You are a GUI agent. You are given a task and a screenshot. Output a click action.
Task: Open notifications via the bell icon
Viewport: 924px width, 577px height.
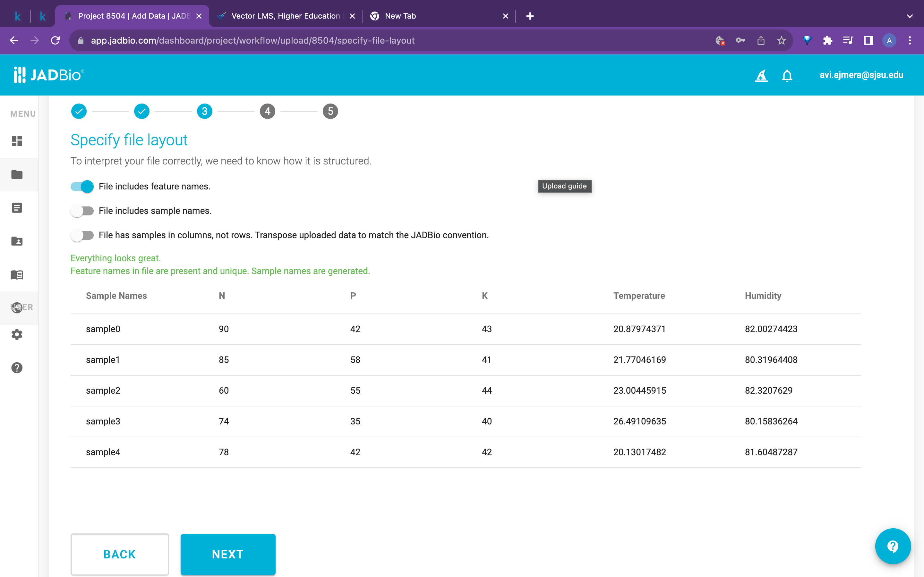click(787, 75)
